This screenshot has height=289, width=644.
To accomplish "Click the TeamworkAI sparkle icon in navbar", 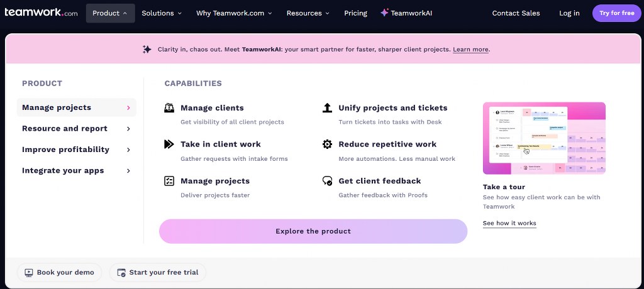I will [384, 13].
